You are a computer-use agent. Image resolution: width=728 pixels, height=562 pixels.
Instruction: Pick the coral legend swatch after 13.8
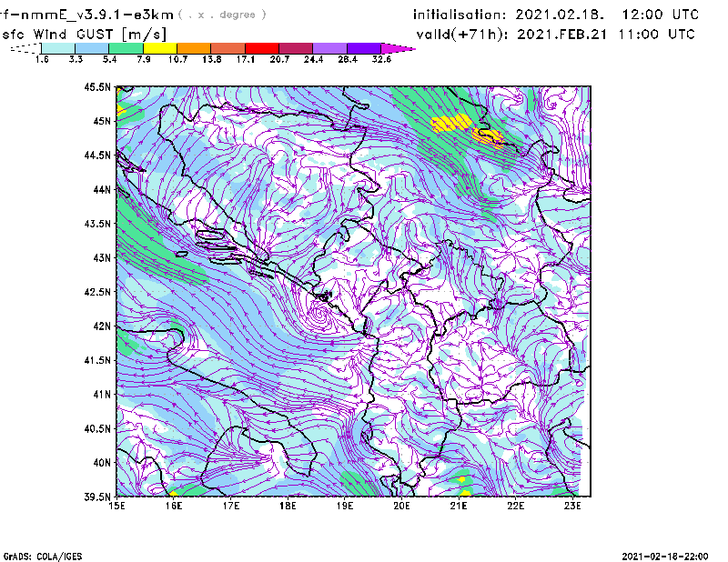(x=228, y=48)
